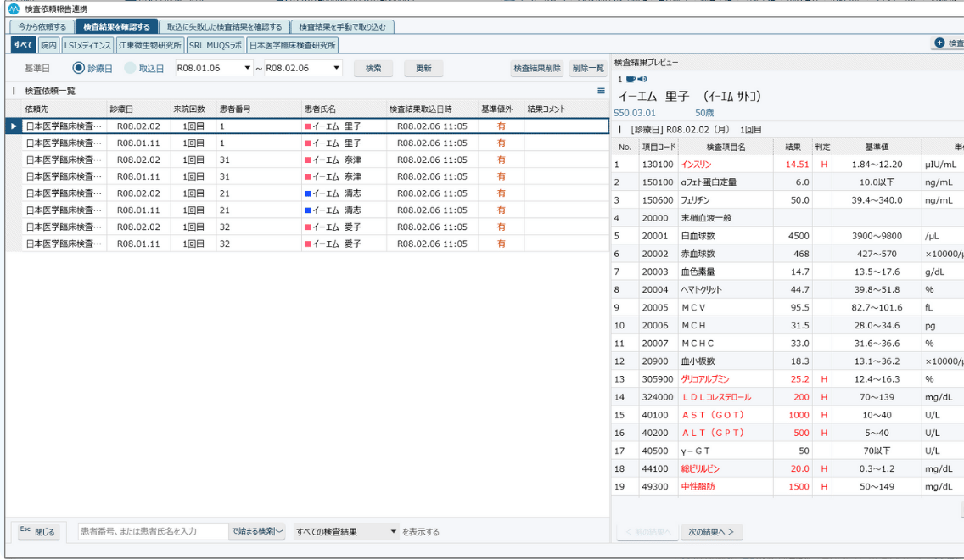The width and height of the screenshot is (964, 560).
Task: Switch to the 今から依頼する tab
Action: 42,27
